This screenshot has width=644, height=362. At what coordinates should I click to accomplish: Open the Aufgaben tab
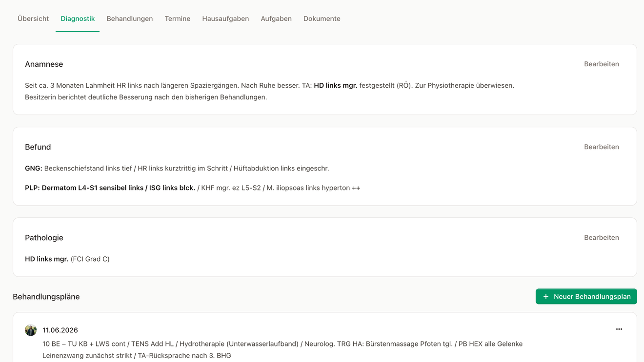(x=276, y=19)
